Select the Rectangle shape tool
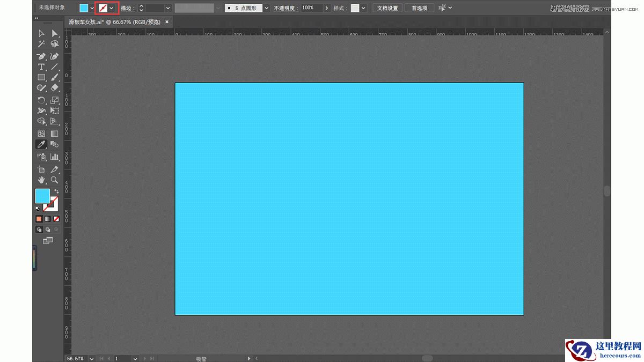 41,78
